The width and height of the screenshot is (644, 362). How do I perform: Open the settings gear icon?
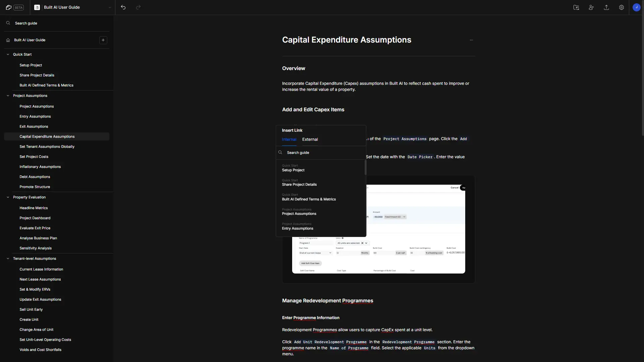[x=622, y=7]
